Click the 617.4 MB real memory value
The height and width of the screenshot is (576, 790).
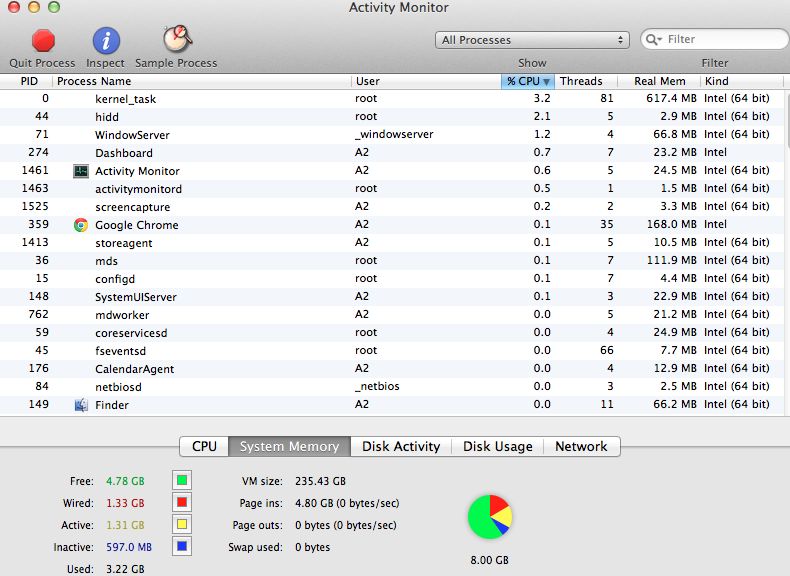click(x=671, y=98)
